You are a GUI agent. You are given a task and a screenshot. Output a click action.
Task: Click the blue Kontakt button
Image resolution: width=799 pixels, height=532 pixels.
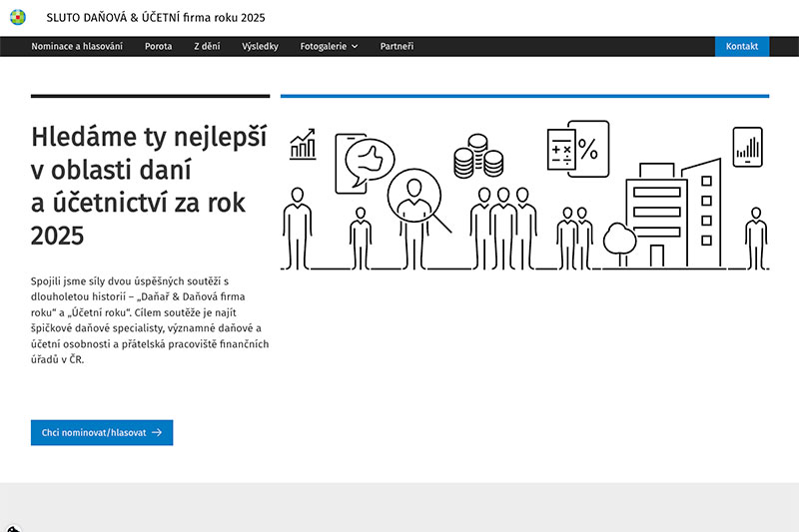point(741,46)
